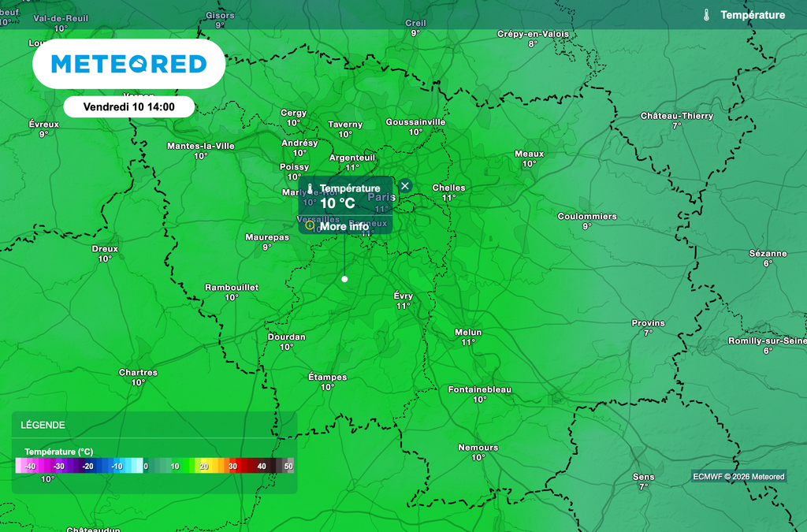This screenshot has height=532, width=807.
Task: Close the temperature popup
Action: 405,186
